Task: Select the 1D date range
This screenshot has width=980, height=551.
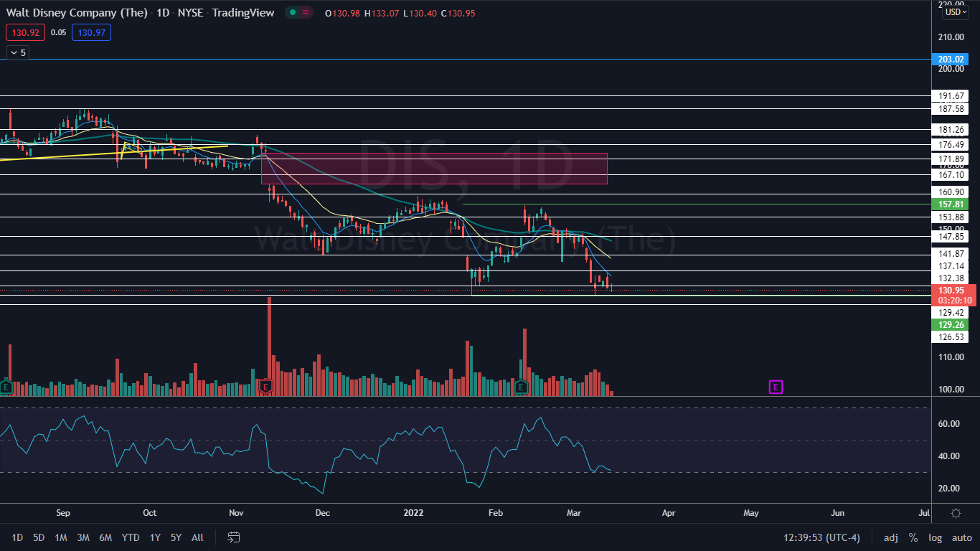Action: click(17, 537)
